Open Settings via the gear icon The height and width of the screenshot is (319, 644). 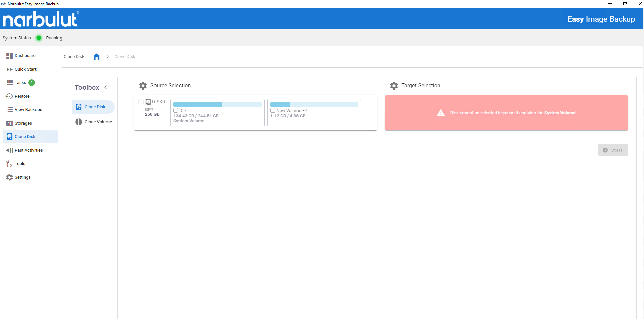(x=9, y=177)
